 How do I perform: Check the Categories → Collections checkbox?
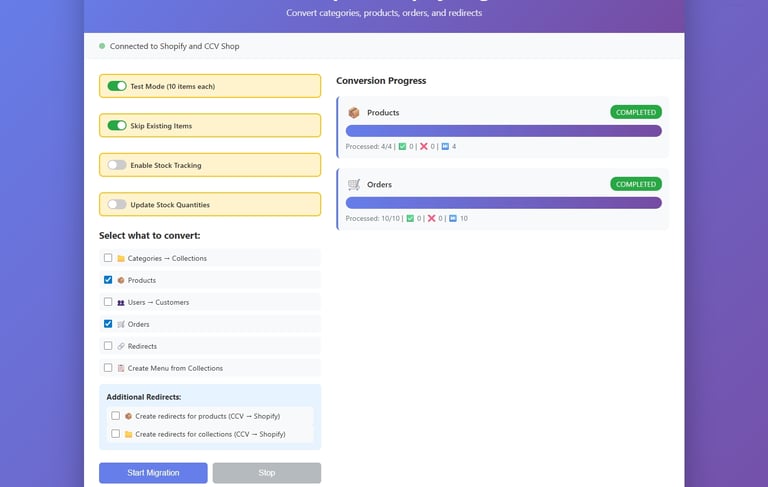point(108,259)
